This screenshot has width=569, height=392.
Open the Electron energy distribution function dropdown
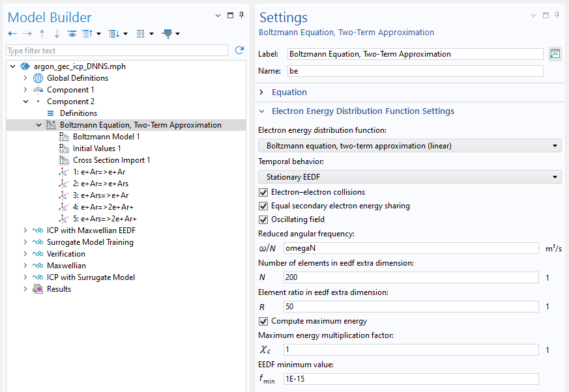tap(409, 146)
